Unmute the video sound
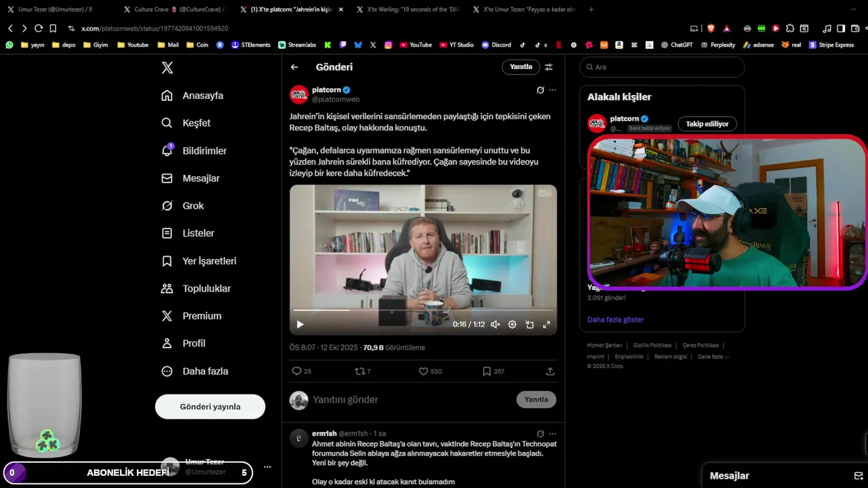This screenshot has height=488, width=868. tap(495, 325)
